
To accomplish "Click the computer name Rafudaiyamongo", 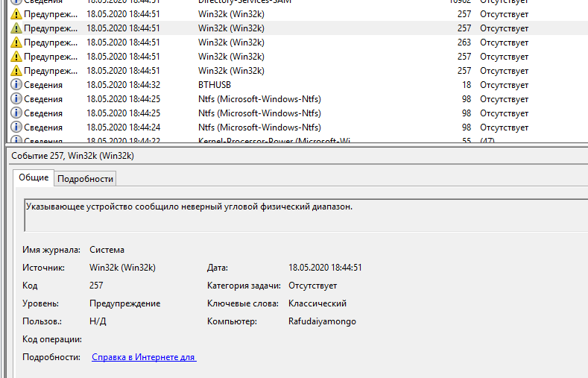I will 322,321.
